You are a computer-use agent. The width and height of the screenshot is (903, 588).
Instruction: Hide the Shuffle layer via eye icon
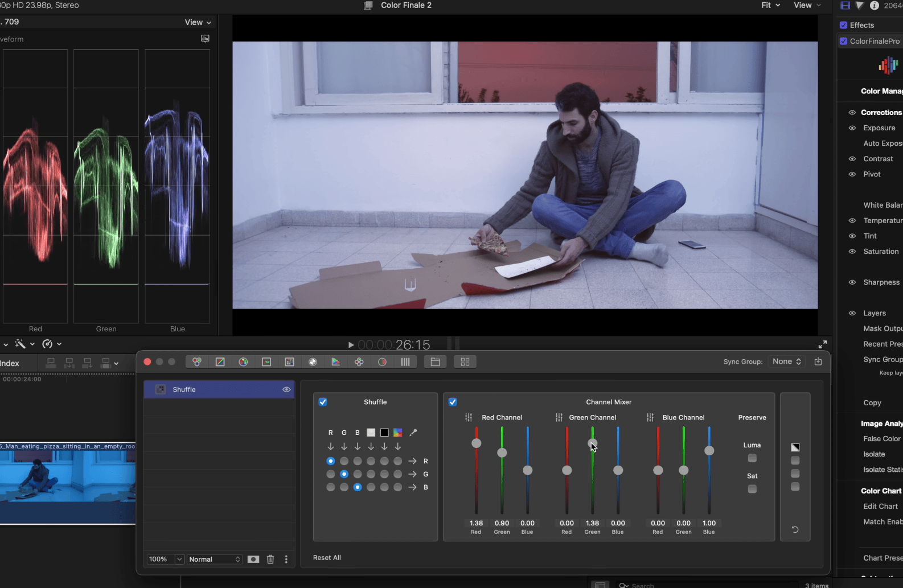coord(286,390)
